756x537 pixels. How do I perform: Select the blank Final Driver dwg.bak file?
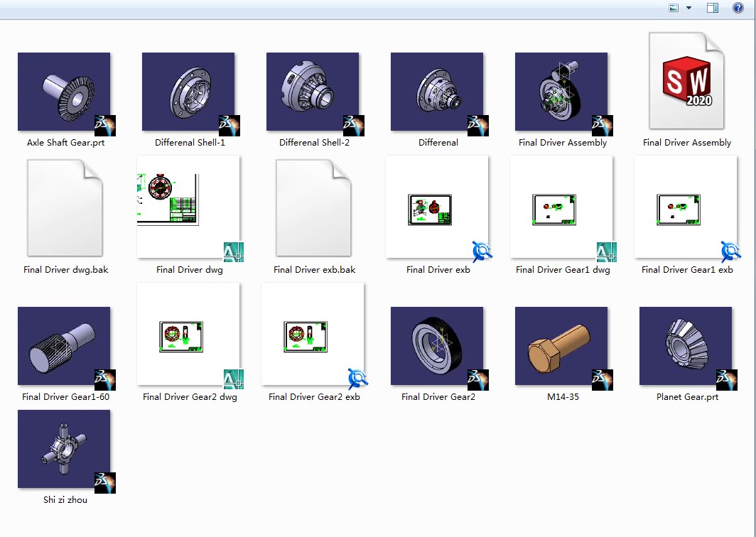click(65, 207)
